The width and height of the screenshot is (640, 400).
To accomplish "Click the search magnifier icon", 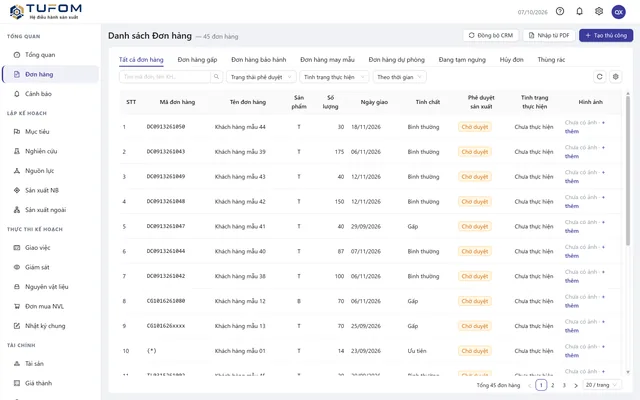I will point(216,77).
